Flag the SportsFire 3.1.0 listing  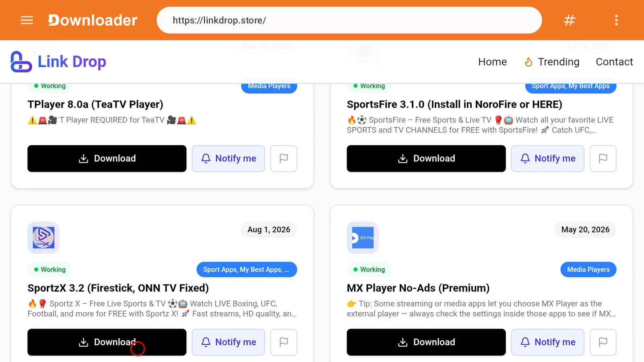pyautogui.click(x=603, y=158)
